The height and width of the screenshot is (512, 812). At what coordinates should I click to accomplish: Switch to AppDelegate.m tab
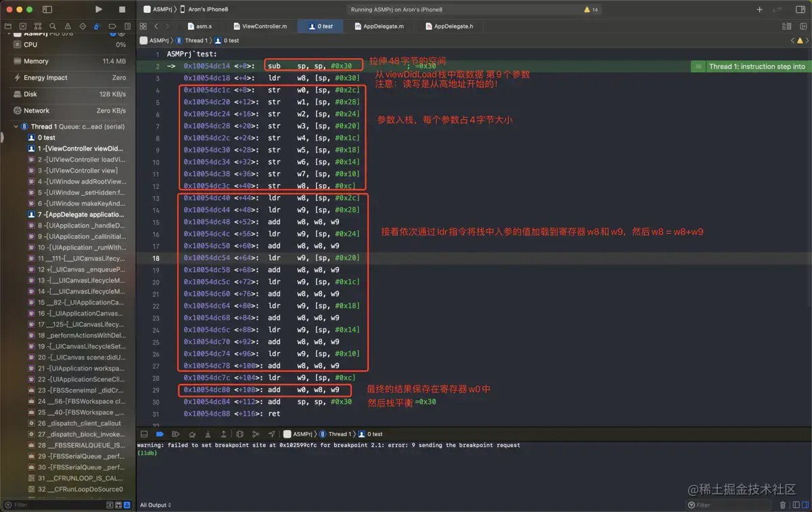[x=379, y=26]
